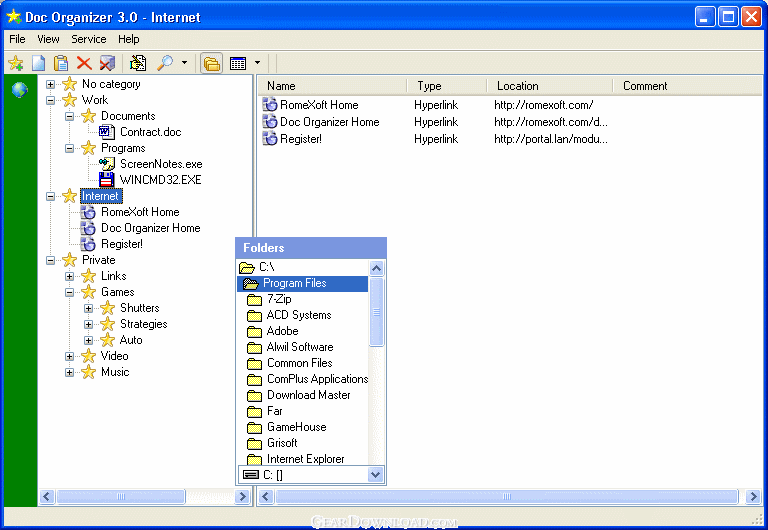The width and height of the screenshot is (768, 530).
Task: Click the new document toolbar icon
Action: coord(39,63)
